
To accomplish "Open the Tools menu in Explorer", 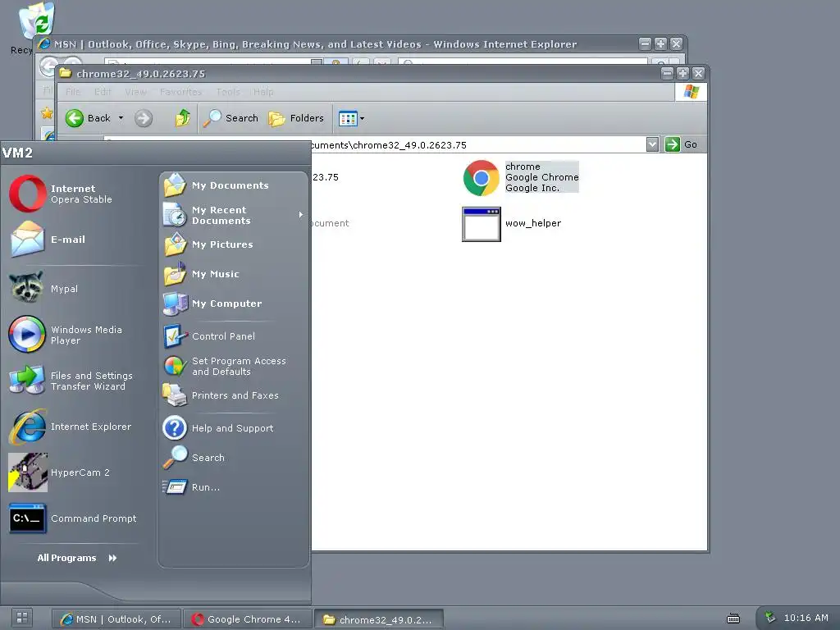I will point(228,92).
